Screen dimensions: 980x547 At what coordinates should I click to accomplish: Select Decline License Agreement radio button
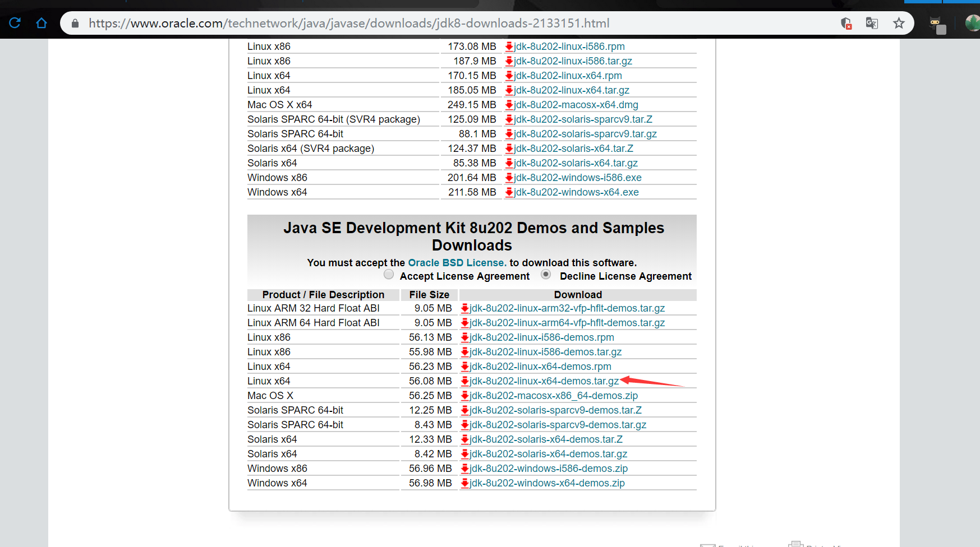546,275
